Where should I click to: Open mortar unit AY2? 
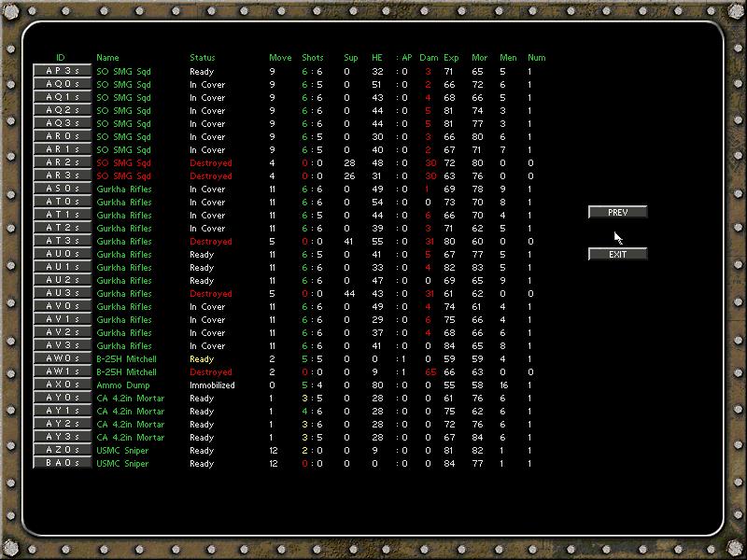(62, 424)
